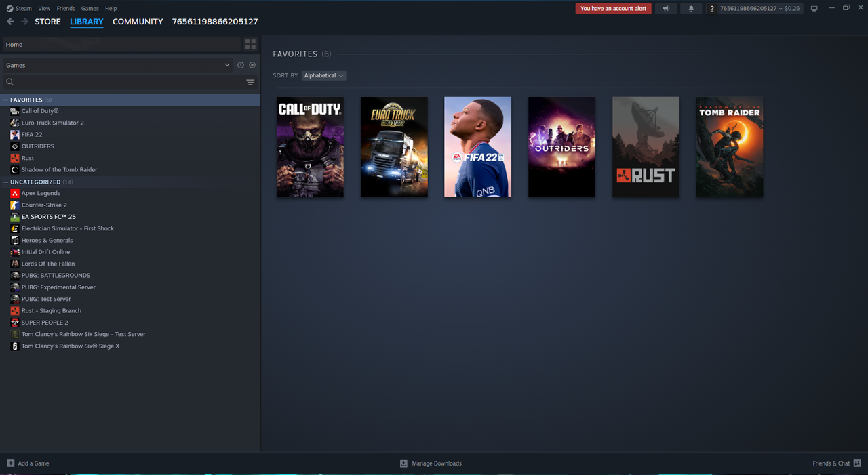
Task: Open the Steam menu
Action: pos(24,9)
